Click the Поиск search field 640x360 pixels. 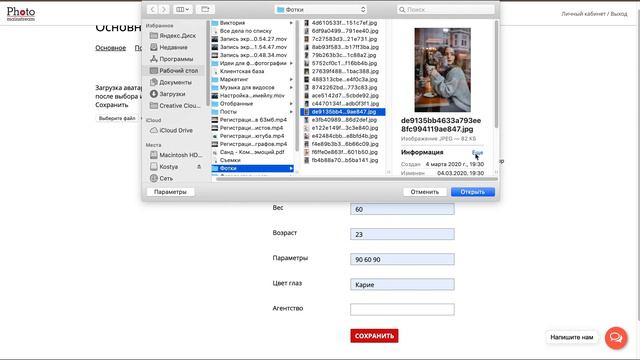pyautogui.click(x=445, y=9)
